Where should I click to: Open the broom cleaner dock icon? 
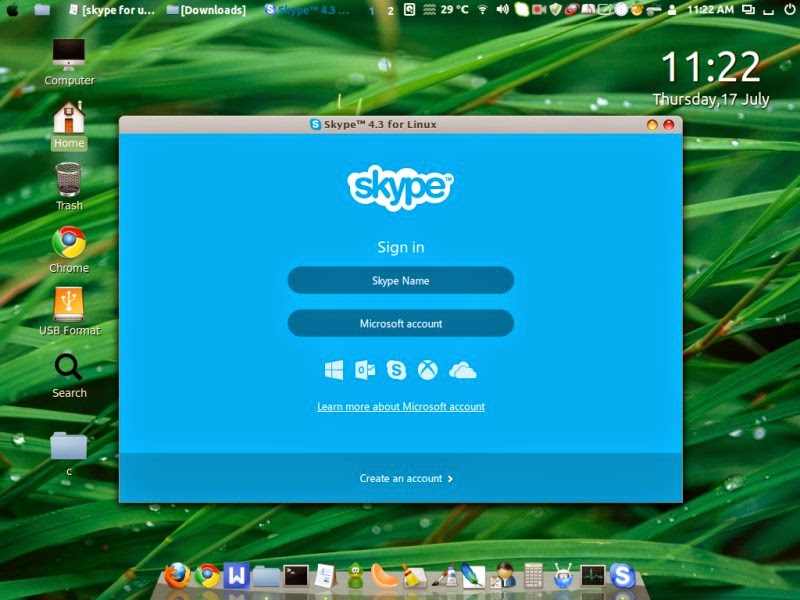click(x=414, y=577)
